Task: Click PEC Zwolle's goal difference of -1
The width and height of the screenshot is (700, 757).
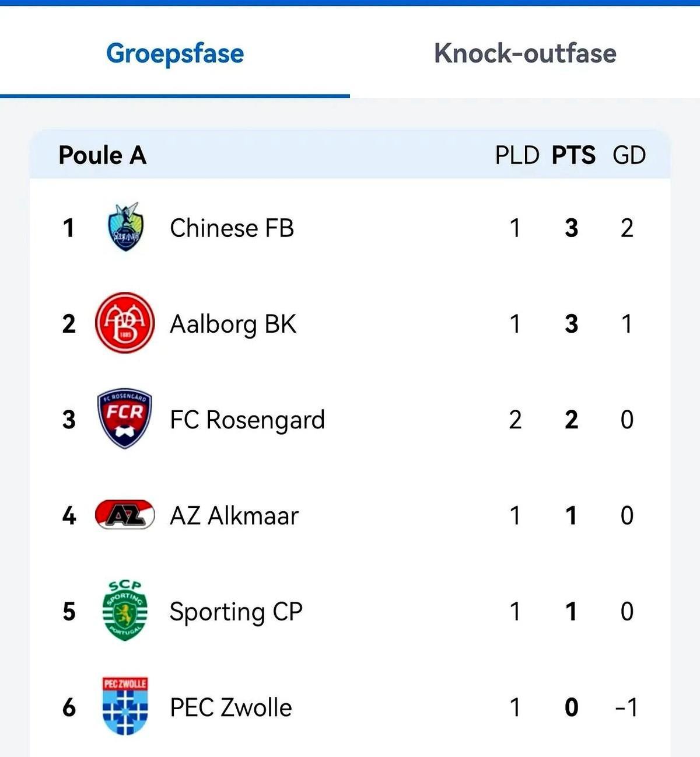Action: [x=626, y=707]
